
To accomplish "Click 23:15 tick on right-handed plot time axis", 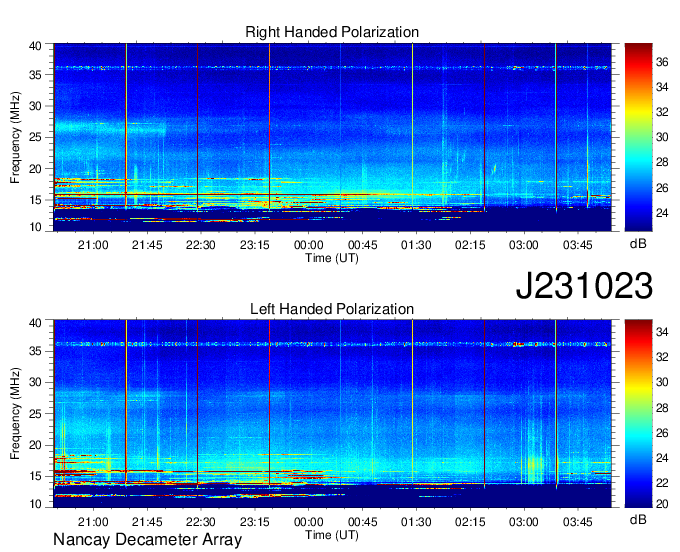I will (x=255, y=245).
